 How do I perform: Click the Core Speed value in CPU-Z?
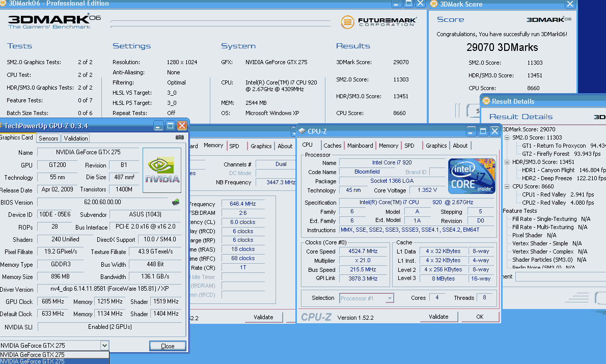pos(363,251)
